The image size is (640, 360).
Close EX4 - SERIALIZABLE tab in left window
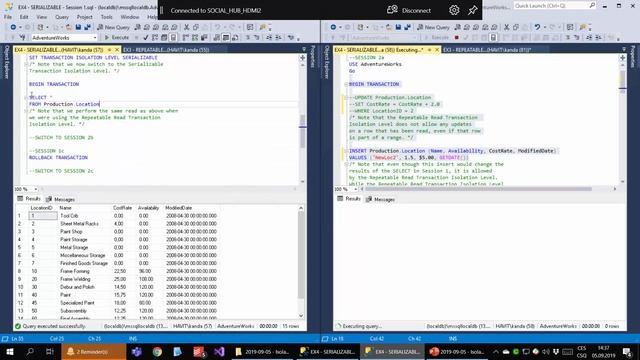pyautogui.click(x=117, y=50)
